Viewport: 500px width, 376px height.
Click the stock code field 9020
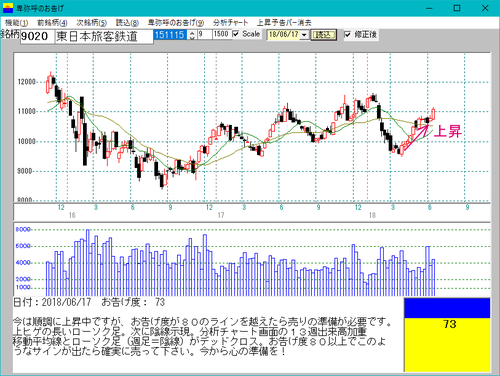click(x=37, y=36)
